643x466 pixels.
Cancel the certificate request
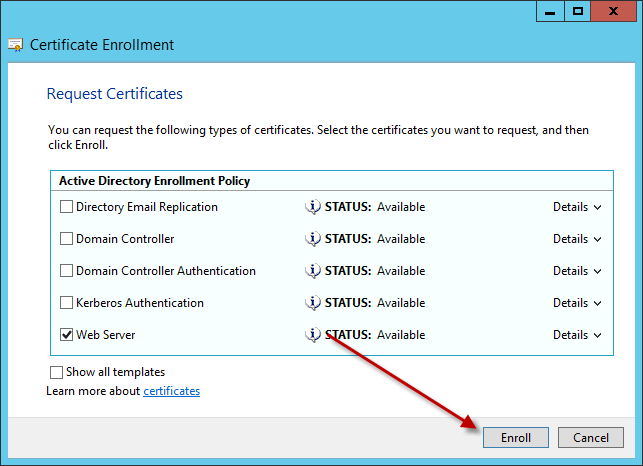(591, 438)
